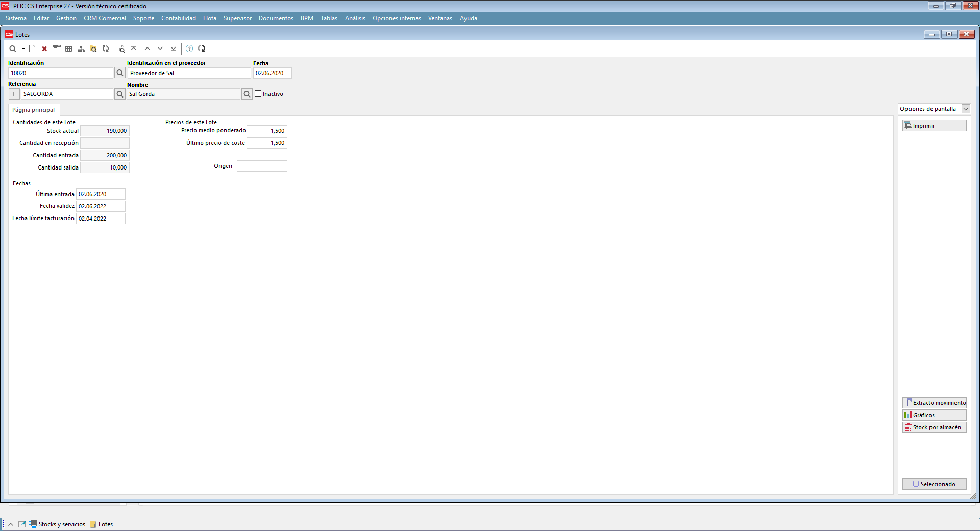Open the small dropdown arrow beside the toolbar search icon
Viewport: 980px width, 531px height.
23,49
